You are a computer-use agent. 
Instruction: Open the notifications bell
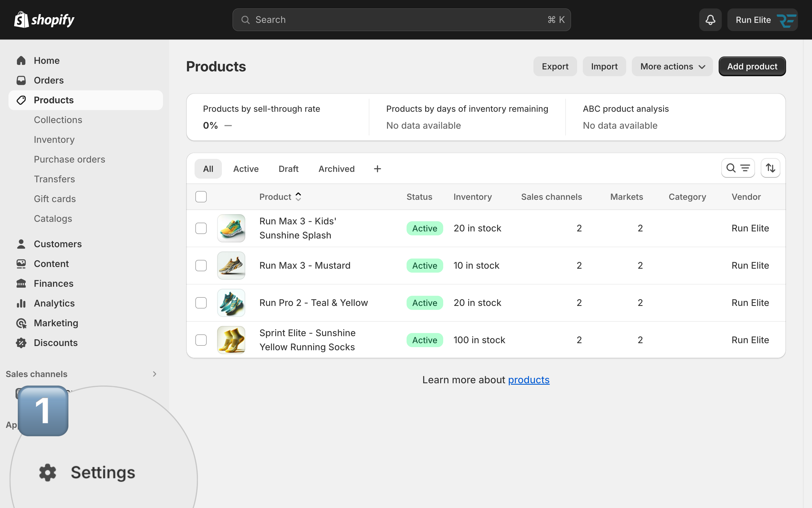(x=710, y=20)
